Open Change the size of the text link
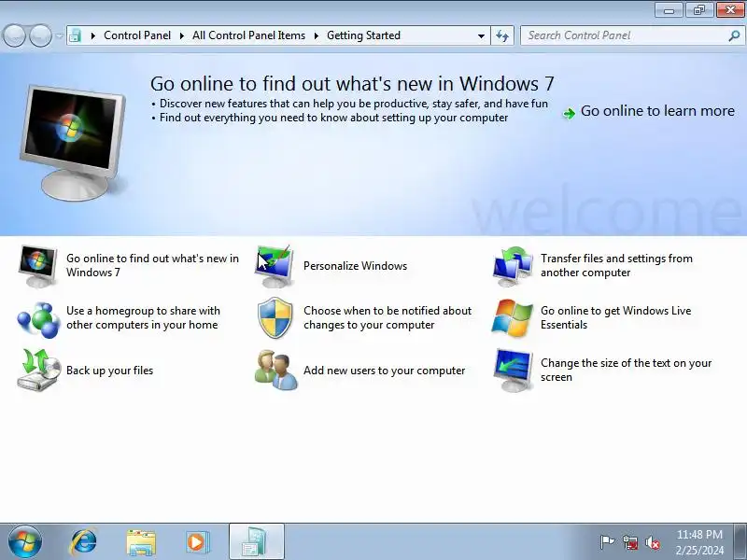Image resolution: width=747 pixels, height=560 pixels. [x=626, y=370]
